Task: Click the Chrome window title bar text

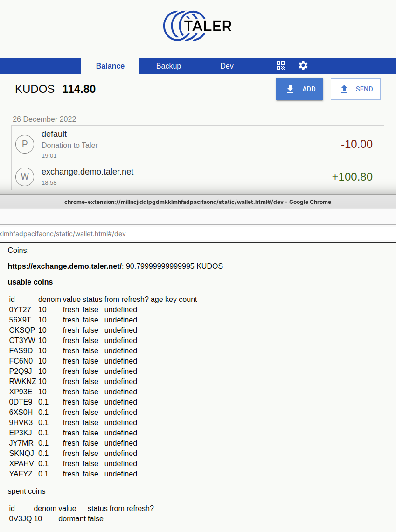Action: (198, 202)
